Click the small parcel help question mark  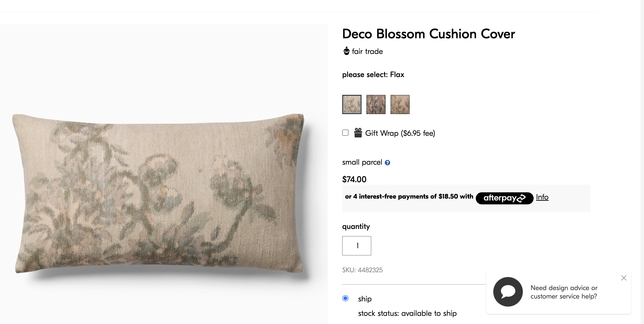(387, 163)
